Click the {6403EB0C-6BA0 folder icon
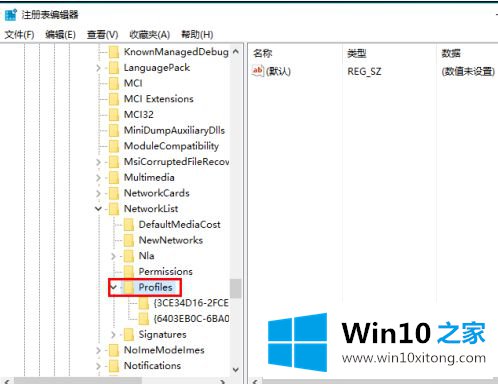498x384 pixels. coord(144,319)
